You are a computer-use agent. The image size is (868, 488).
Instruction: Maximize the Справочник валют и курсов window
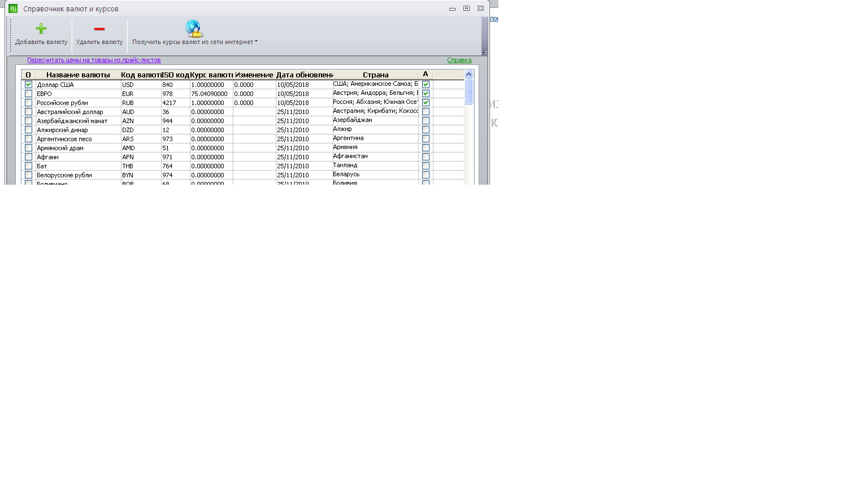click(x=466, y=8)
